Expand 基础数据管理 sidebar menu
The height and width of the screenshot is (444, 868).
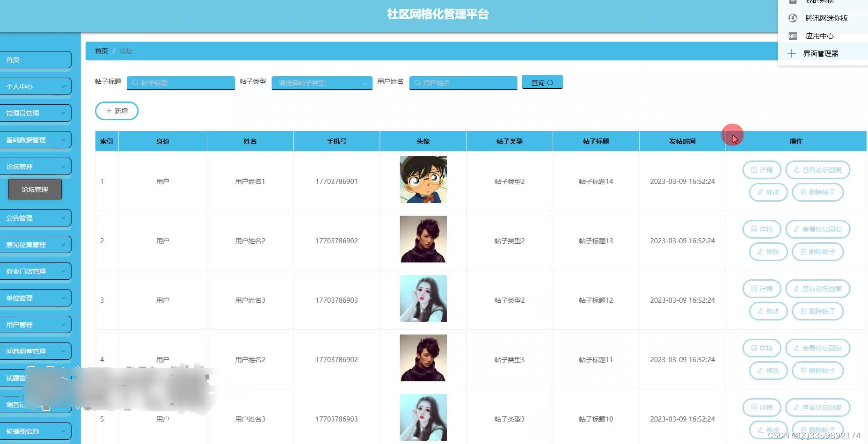(36, 140)
